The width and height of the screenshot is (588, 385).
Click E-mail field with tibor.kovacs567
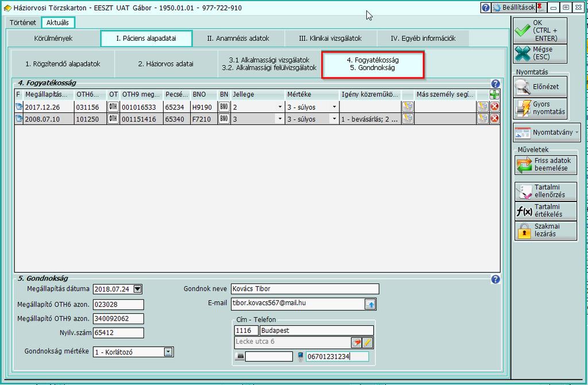tap(298, 303)
